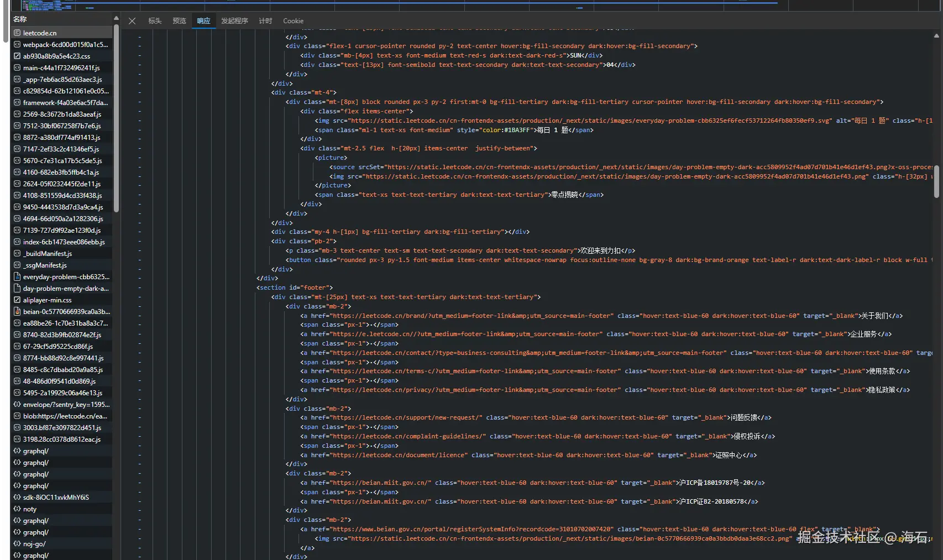The height and width of the screenshot is (560, 943).
Task: Click the fetch icon beside envelope/?sentry_key
Action: [17, 405]
